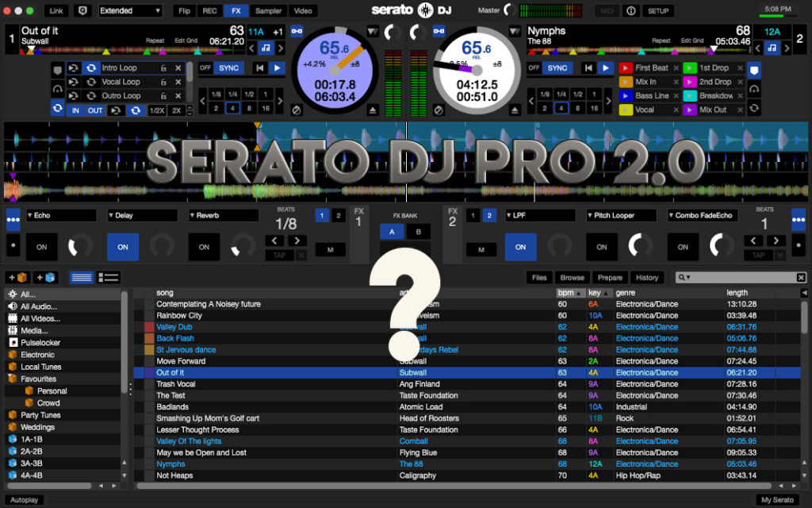Turn off the LPF effect

pyautogui.click(x=520, y=247)
